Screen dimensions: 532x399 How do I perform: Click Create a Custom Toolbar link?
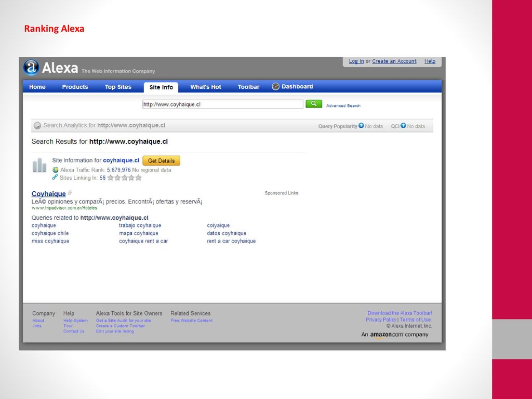point(120,326)
